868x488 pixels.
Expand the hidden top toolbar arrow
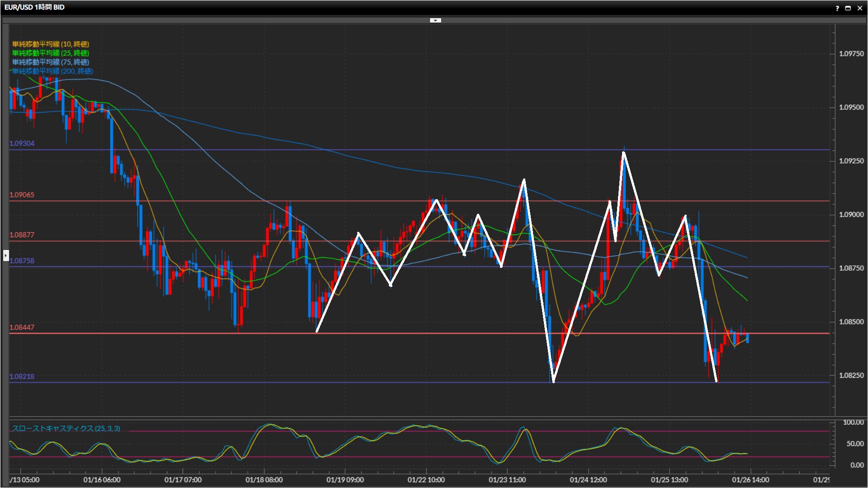point(435,20)
